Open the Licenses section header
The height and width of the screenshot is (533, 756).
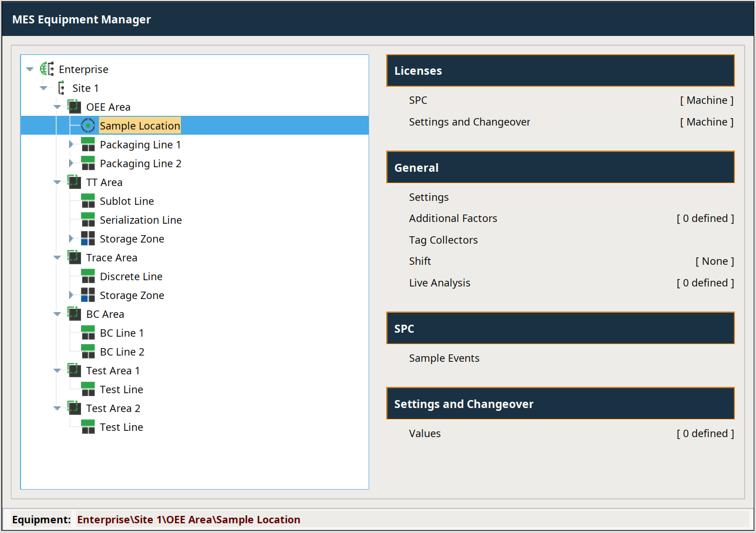coord(560,71)
